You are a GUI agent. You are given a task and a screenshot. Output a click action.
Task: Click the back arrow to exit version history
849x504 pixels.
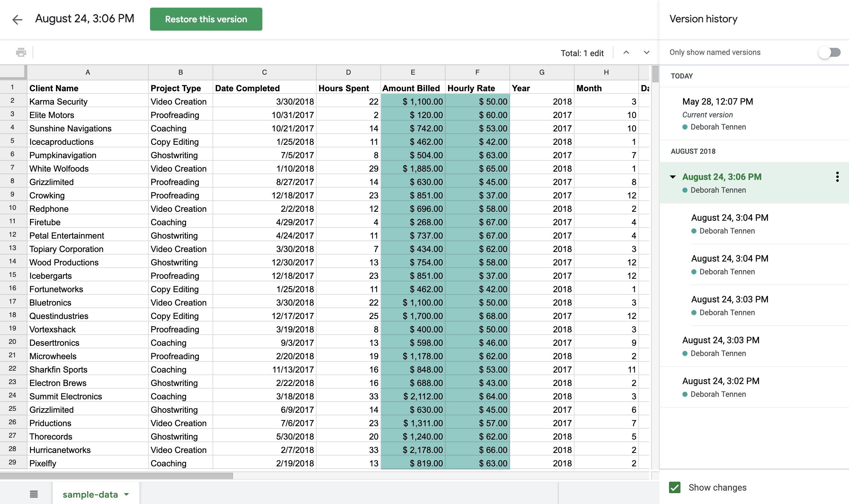coord(17,19)
